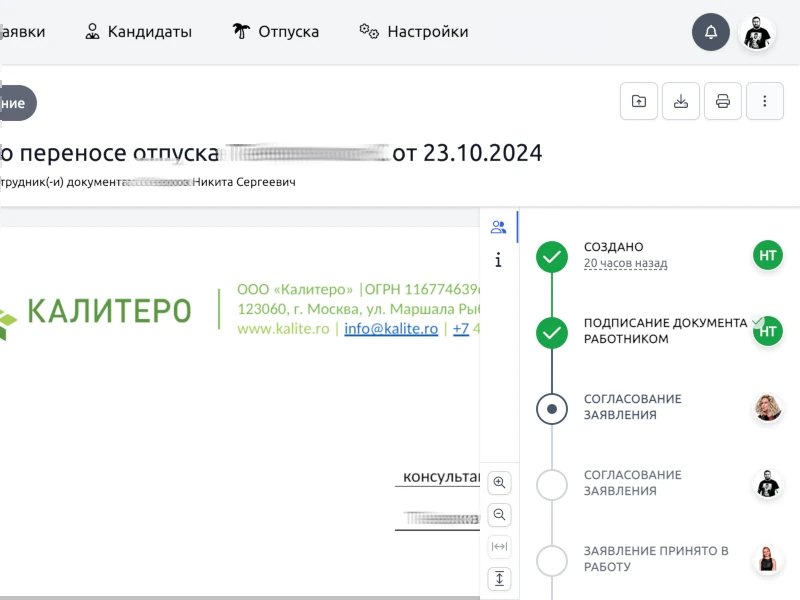The image size is (800, 600).
Task: Open the Настройки section
Action: click(x=414, y=32)
